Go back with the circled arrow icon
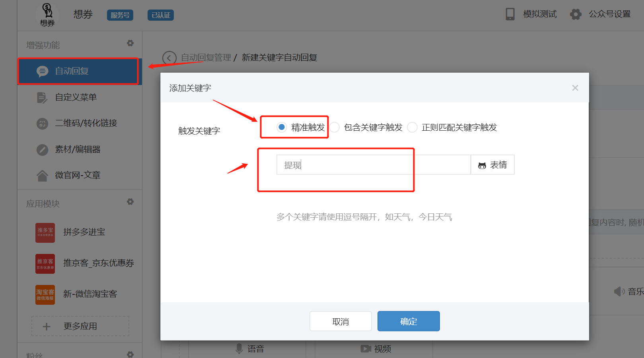This screenshot has width=644, height=358. [169, 58]
